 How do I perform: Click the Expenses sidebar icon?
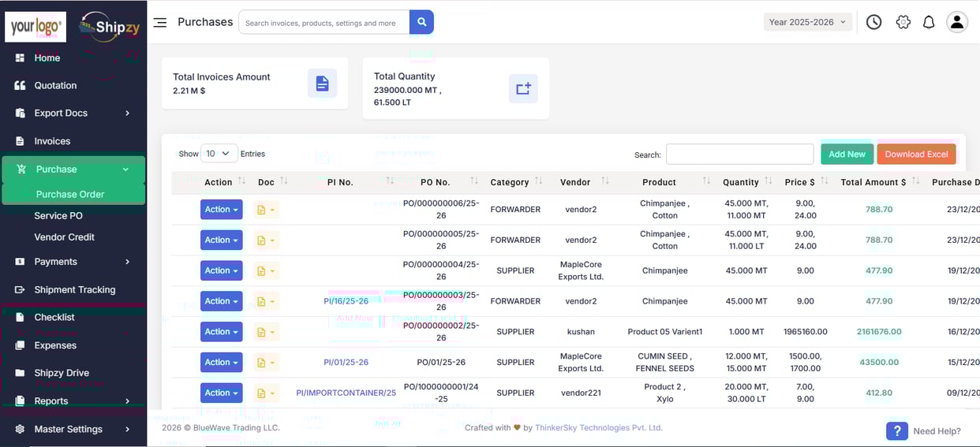tap(20, 345)
